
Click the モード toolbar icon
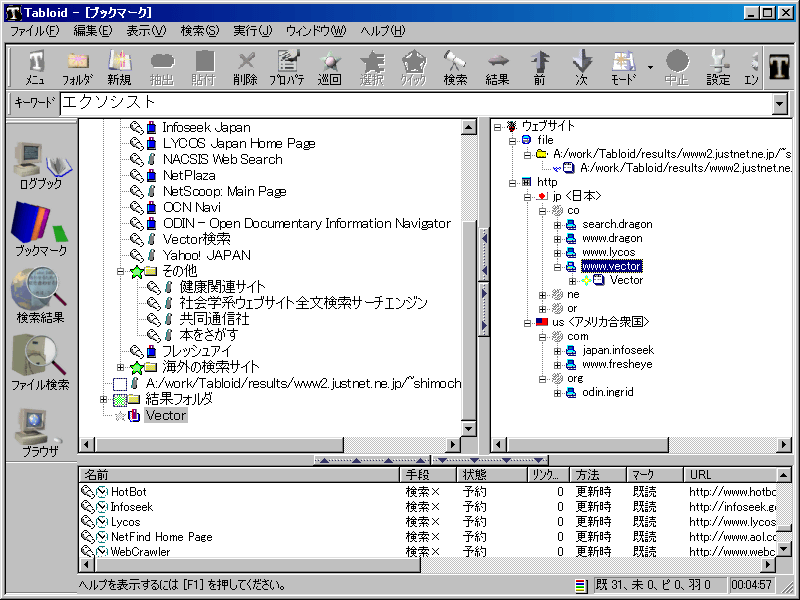coord(623,67)
